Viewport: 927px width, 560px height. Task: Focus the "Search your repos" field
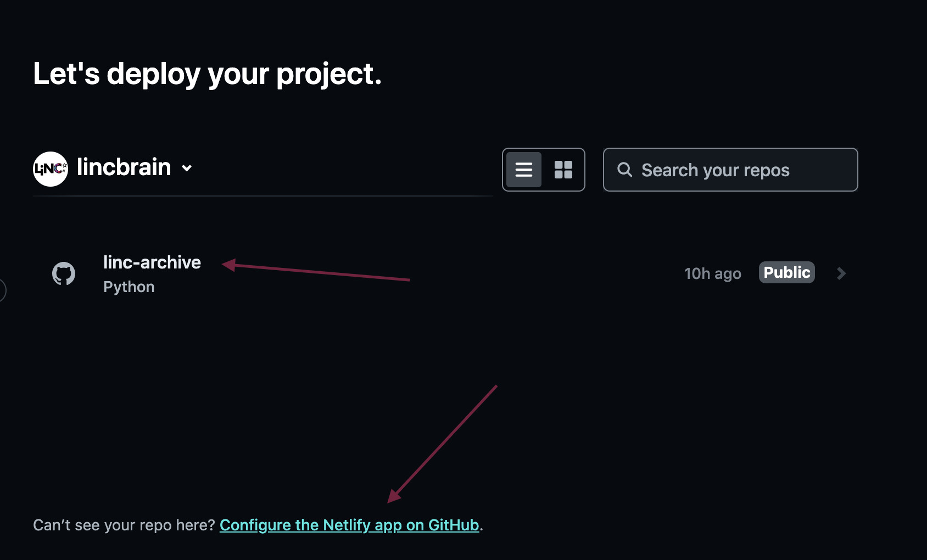741,170
